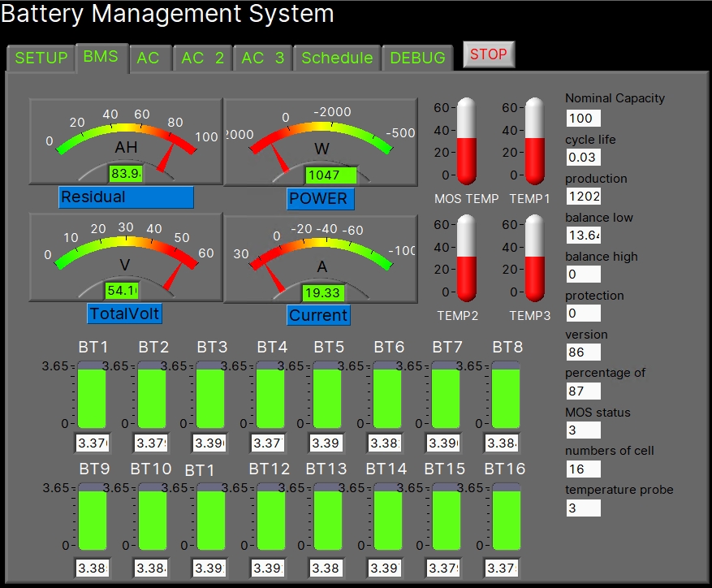This screenshot has width=712, height=588.
Task: Click the blue Current label
Action: [318, 315]
